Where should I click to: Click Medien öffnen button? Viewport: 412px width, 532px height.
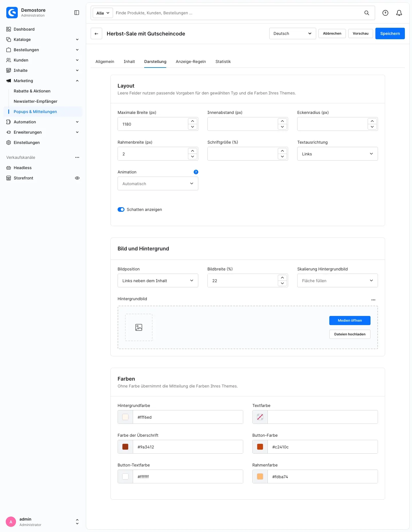tap(350, 321)
